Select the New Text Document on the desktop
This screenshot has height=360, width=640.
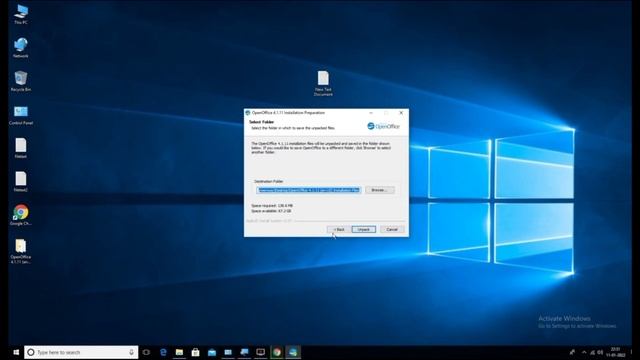point(323,83)
